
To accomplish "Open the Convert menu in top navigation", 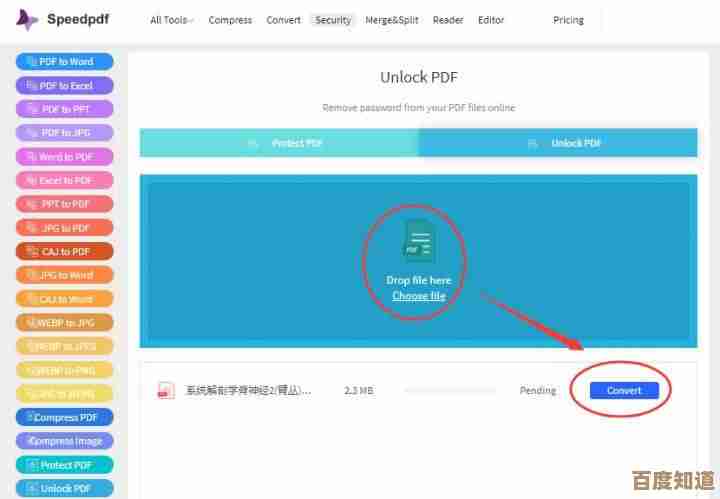I will (283, 20).
